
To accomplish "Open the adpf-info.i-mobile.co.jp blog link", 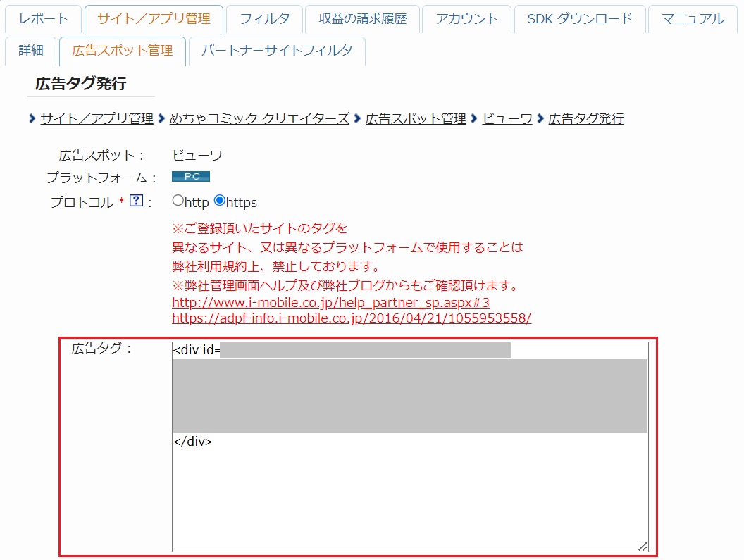I will click(x=351, y=318).
